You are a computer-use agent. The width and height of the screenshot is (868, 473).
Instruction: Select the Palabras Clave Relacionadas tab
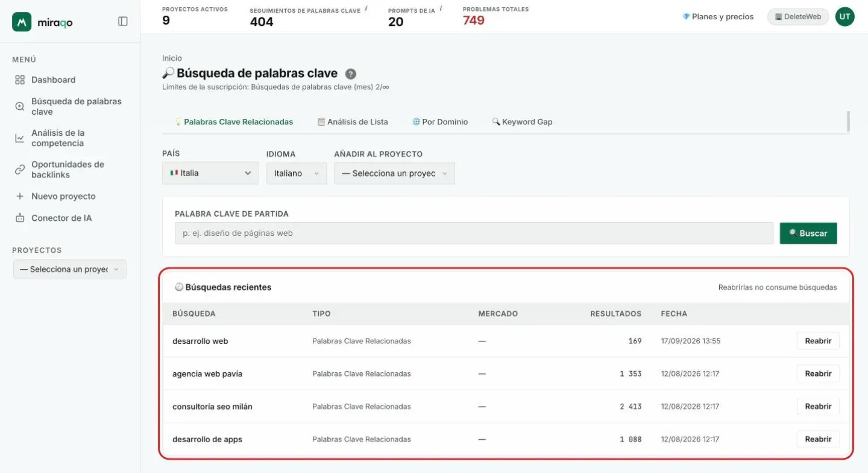click(x=233, y=122)
